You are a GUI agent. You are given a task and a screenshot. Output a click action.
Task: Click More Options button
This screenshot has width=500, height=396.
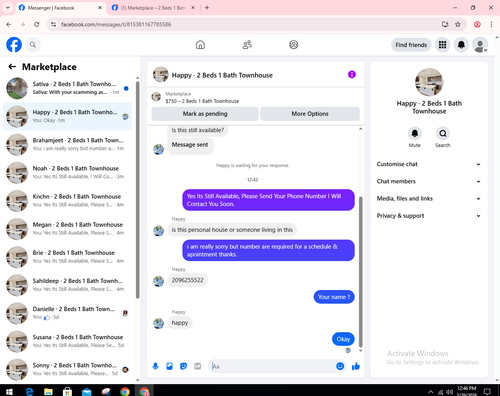pos(310,114)
